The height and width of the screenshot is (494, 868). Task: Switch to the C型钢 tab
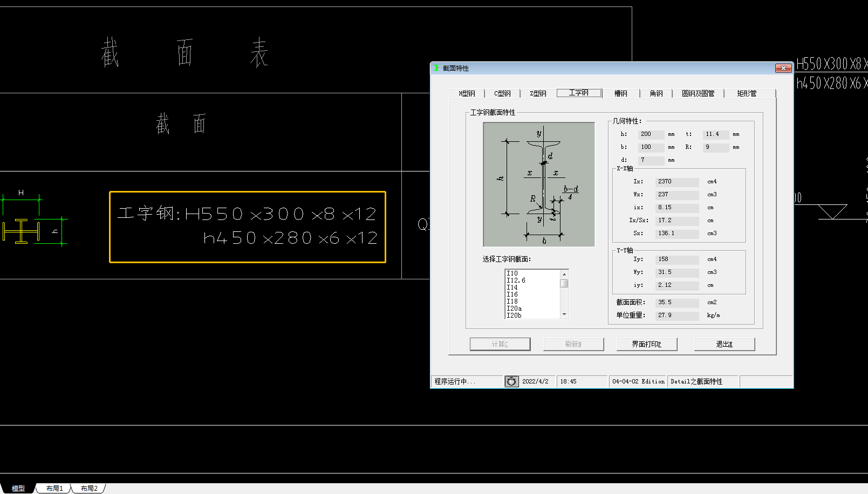[502, 93]
